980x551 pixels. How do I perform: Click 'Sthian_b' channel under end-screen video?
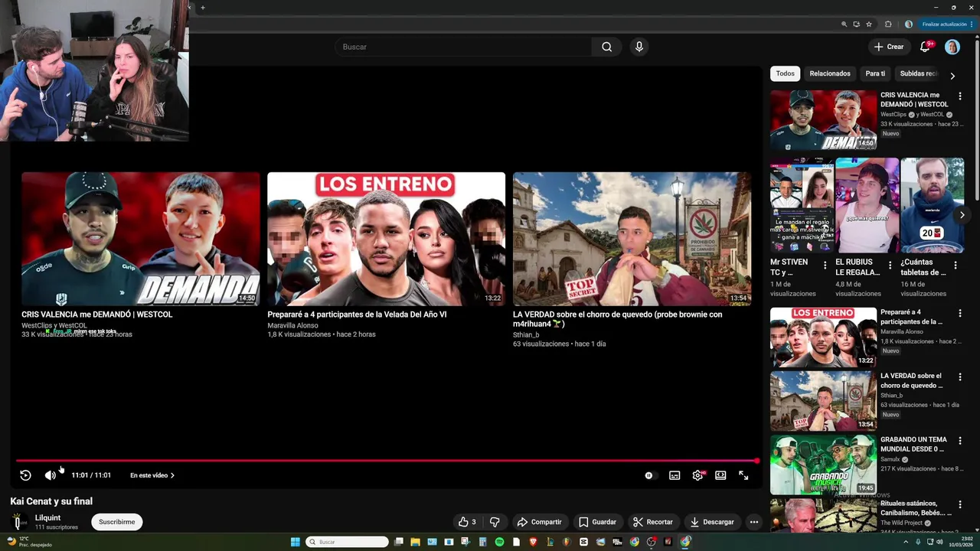coord(526,334)
